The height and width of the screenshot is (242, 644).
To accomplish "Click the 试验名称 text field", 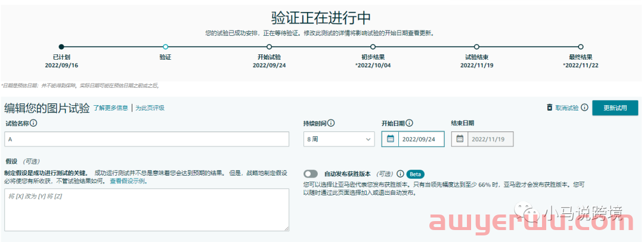I will tap(146, 139).
